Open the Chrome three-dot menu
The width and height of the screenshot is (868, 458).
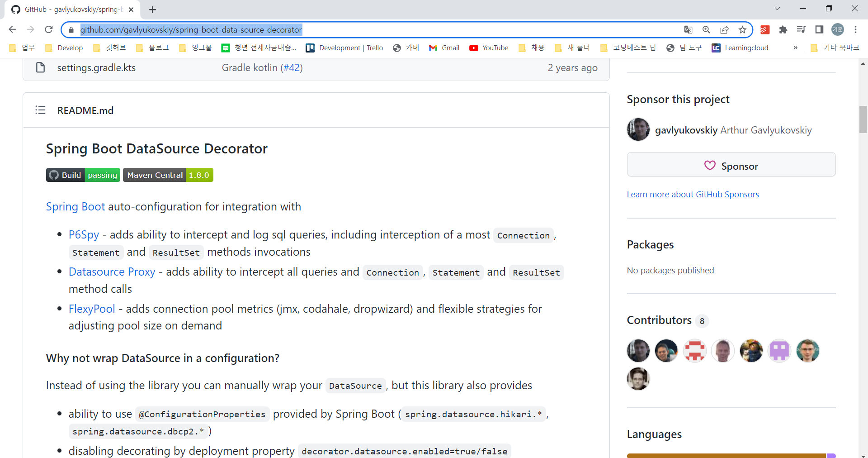855,30
